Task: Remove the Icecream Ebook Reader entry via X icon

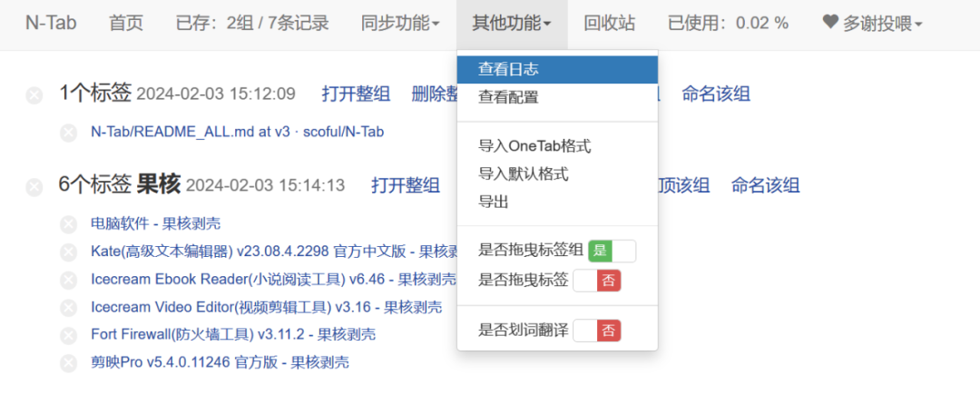Action: click(69, 280)
